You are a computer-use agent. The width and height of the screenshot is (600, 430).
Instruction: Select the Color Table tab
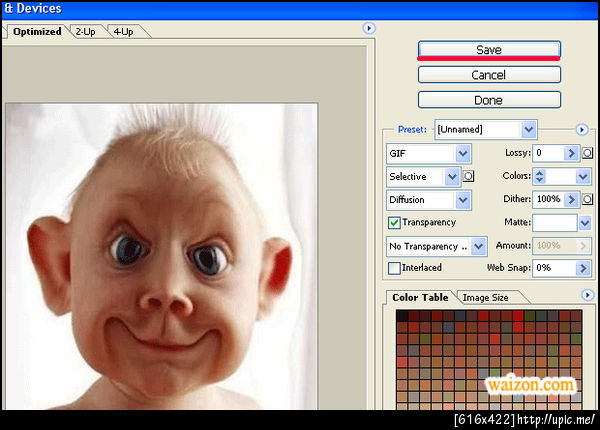pos(420,297)
